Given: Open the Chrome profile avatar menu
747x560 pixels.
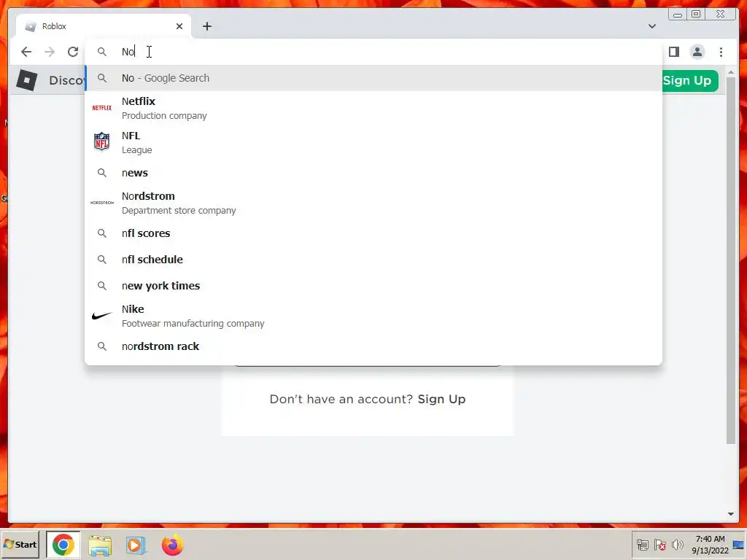Looking at the screenshot, I should [x=697, y=52].
